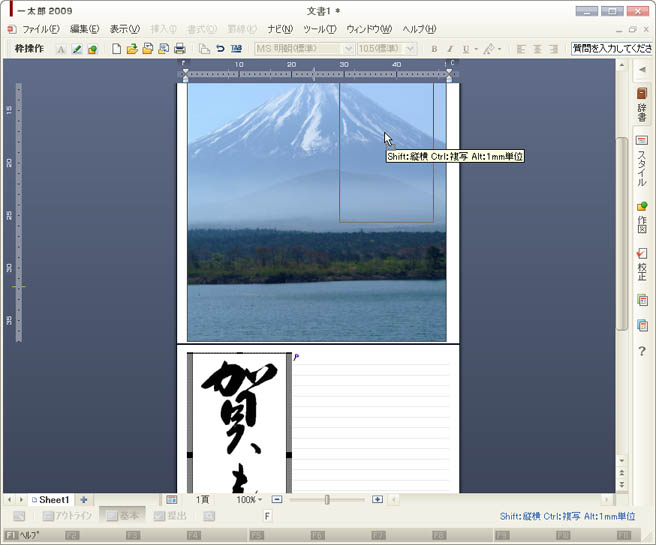
Task: Expand the 枠操作 mode selector
Action: (29, 48)
